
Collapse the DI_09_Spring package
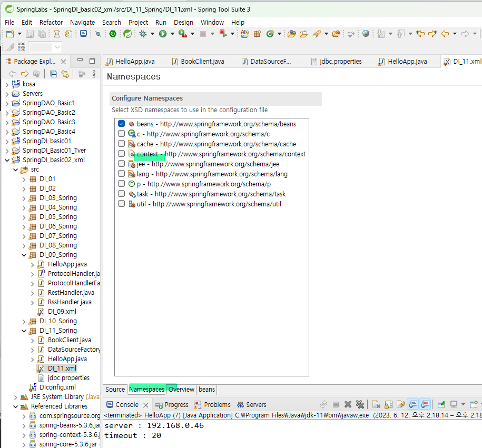[24, 255]
